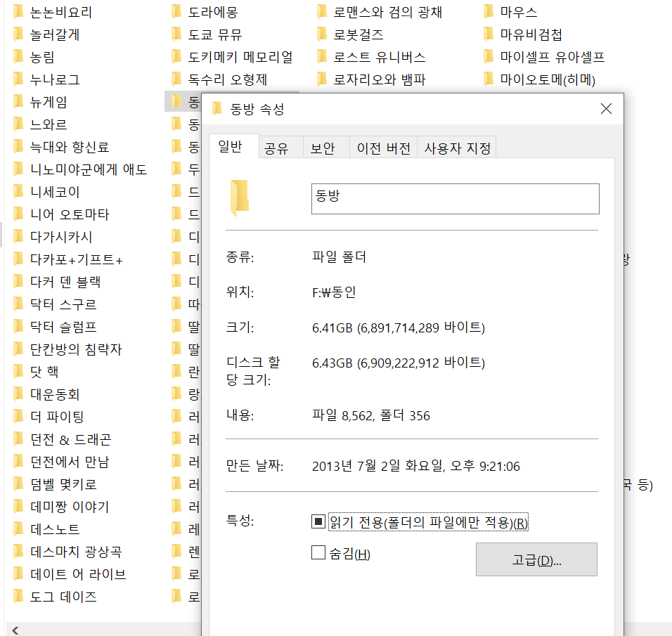
Task: Open the 사용자 지정 tab
Action: (458, 148)
